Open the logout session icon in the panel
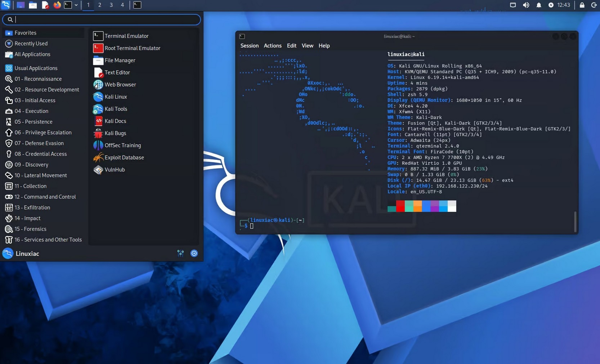The height and width of the screenshot is (364, 600). pos(594,5)
